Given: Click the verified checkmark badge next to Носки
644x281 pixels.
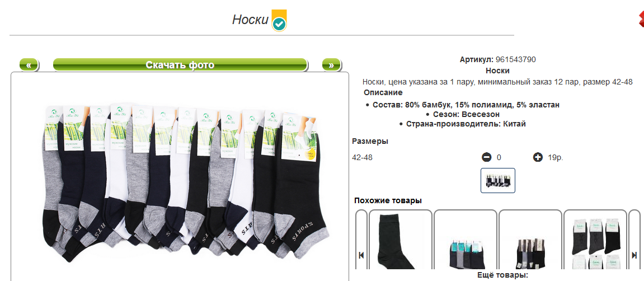Looking at the screenshot, I should 279,21.
